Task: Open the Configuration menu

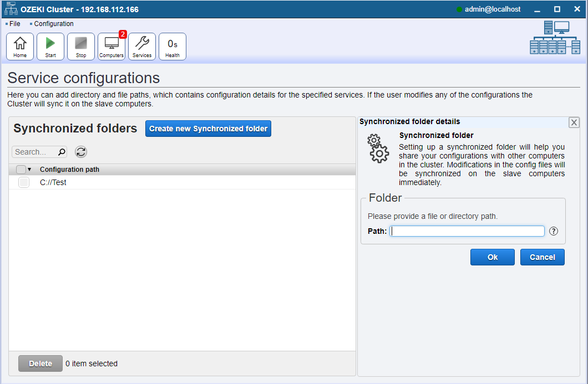Action: (x=54, y=24)
